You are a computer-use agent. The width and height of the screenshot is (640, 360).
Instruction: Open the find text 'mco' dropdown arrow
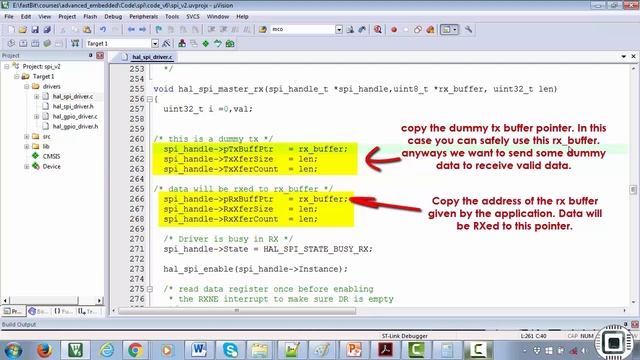tap(339, 29)
